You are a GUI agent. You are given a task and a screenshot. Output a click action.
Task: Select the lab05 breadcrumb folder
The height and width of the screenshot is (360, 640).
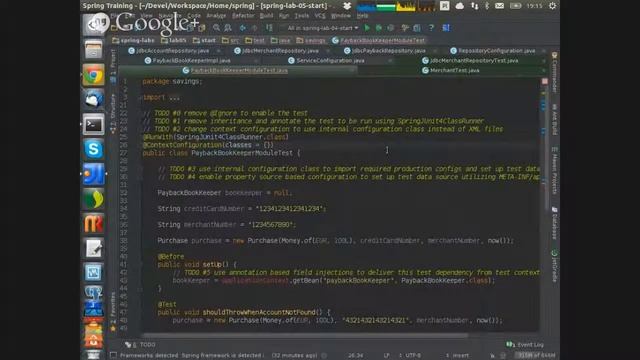(x=173, y=40)
